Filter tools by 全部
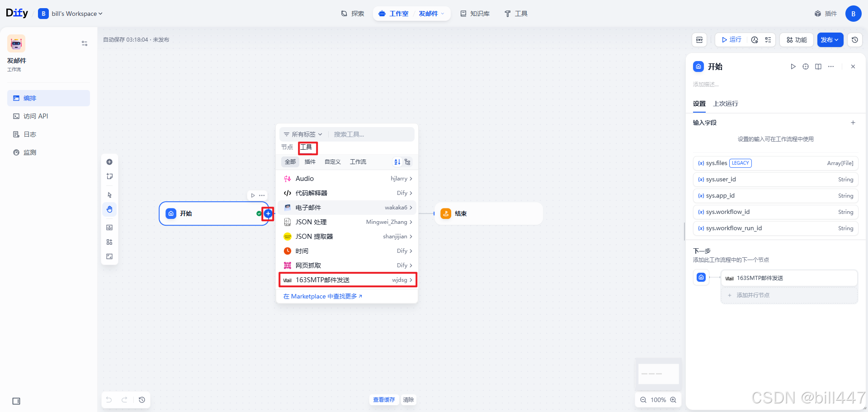868x412 pixels. [290, 162]
